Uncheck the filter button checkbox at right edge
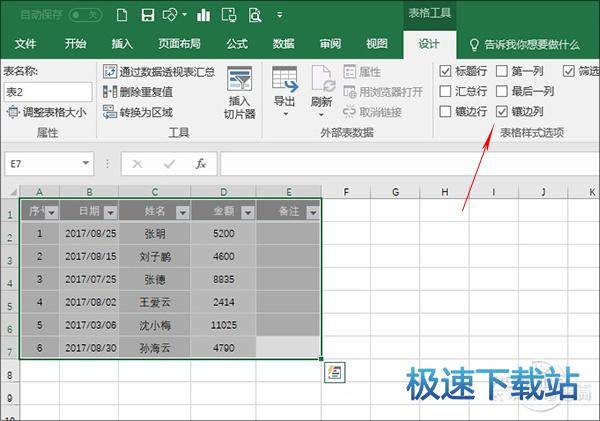 click(569, 71)
